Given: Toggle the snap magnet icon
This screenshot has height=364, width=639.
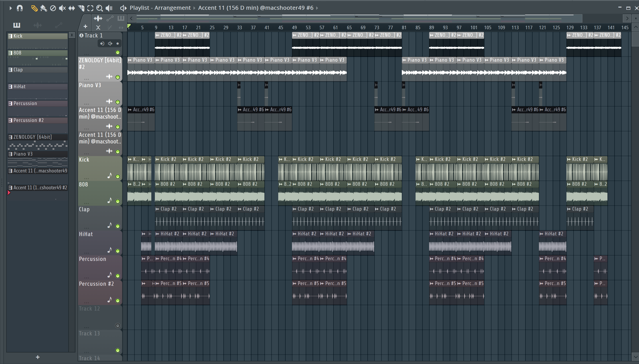Looking at the screenshot, I should [20, 8].
